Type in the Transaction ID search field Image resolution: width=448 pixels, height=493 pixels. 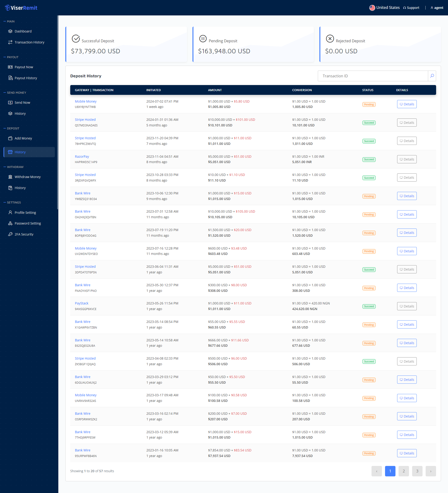pos(373,76)
